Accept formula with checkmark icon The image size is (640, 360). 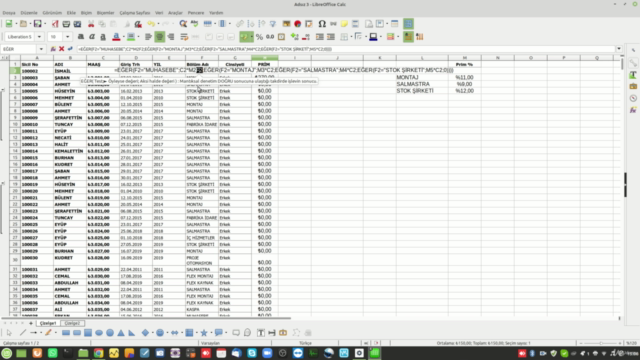pyautogui.click(x=70, y=49)
